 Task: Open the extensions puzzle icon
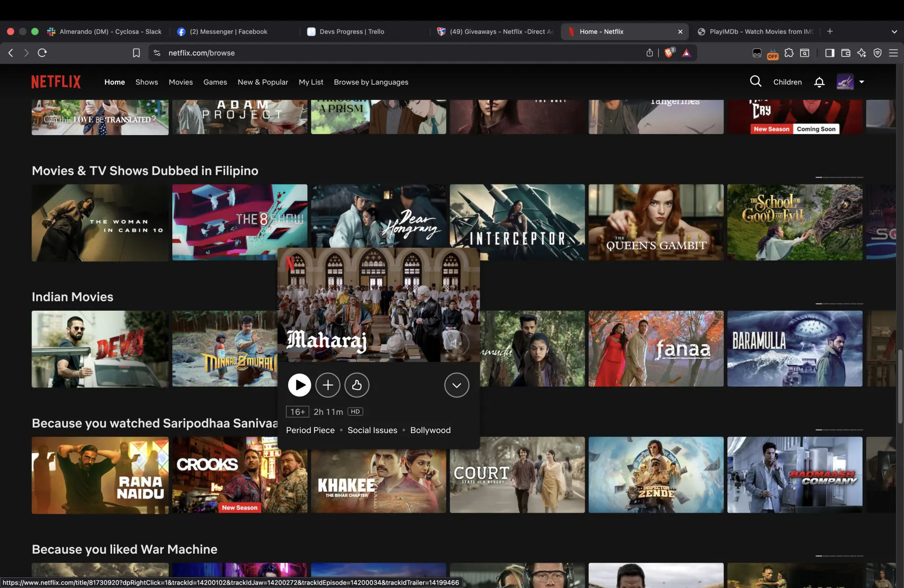coord(789,53)
